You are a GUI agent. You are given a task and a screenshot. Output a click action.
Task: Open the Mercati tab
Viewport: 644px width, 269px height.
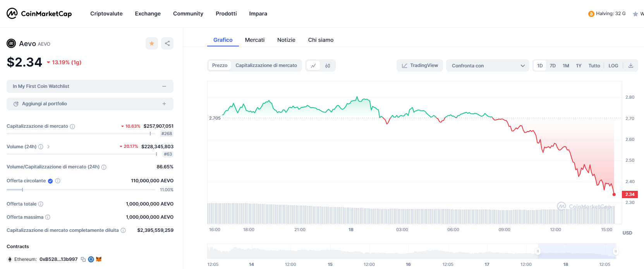[254, 40]
